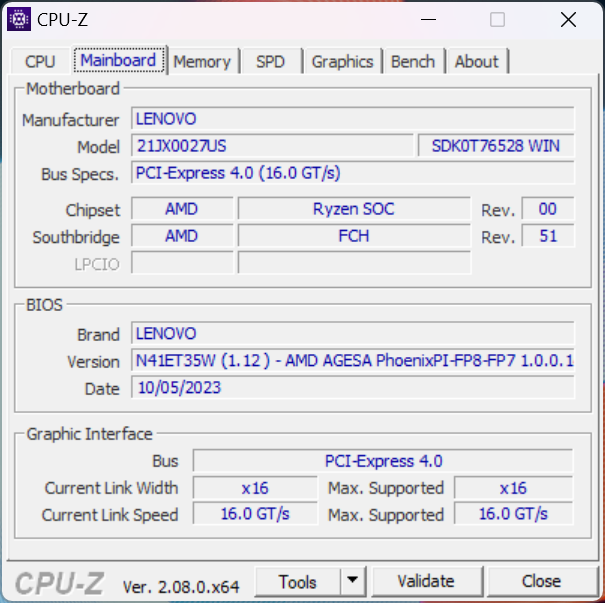Screen dimensions: 605x603
Task: Open the Memory tab
Action: (x=202, y=61)
